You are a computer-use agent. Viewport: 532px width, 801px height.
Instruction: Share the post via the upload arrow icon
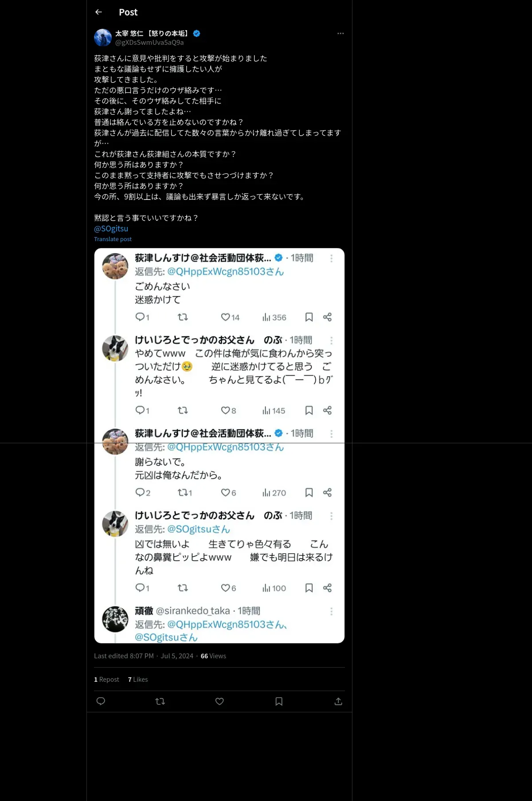[x=338, y=701]
